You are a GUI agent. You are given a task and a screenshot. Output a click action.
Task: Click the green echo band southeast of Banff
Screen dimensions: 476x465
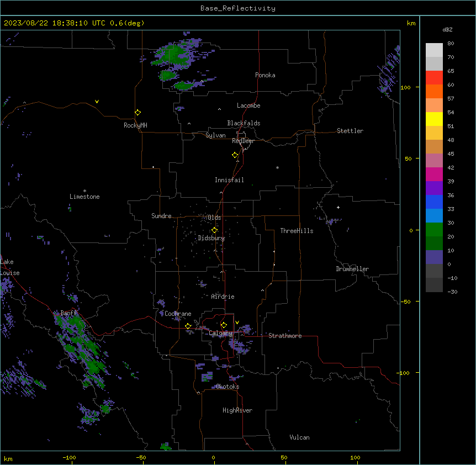pyautogui.click(x=82, y=349)
